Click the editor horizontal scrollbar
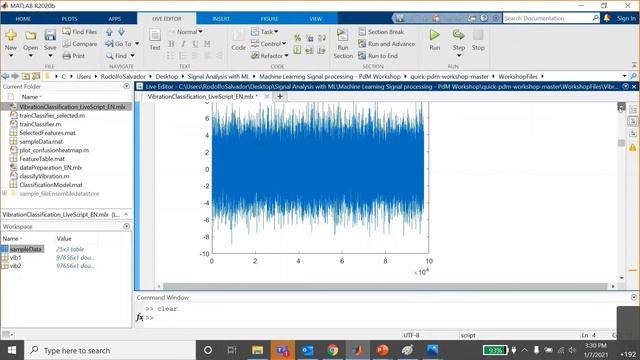Screen dimensions: 640x360 386,287
